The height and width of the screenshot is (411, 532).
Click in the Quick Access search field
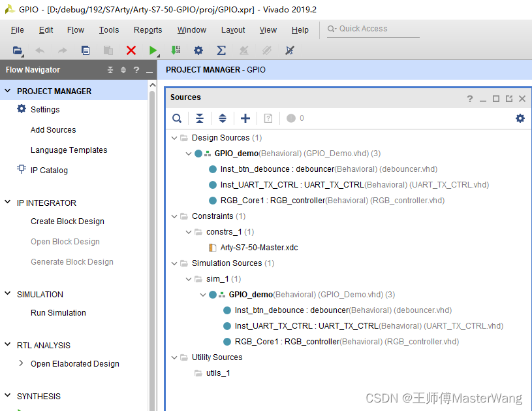(x=373, y=29)
